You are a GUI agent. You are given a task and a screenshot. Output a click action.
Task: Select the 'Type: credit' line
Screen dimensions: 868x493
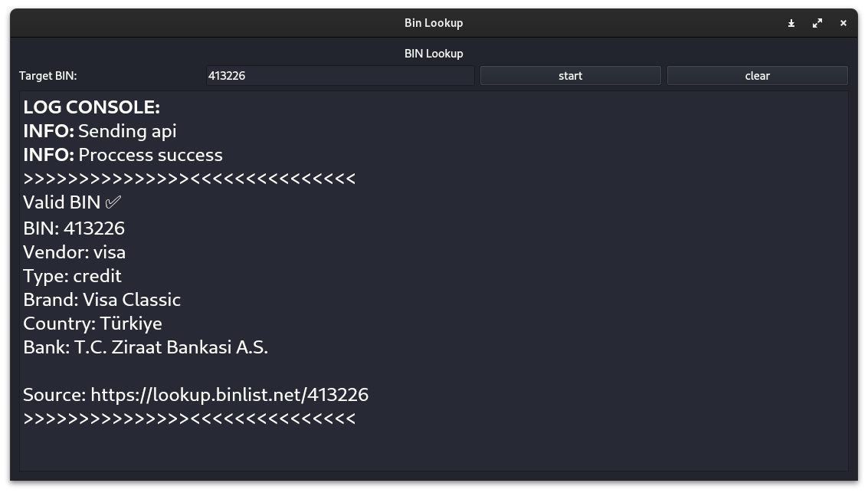[x=73, y=277]
